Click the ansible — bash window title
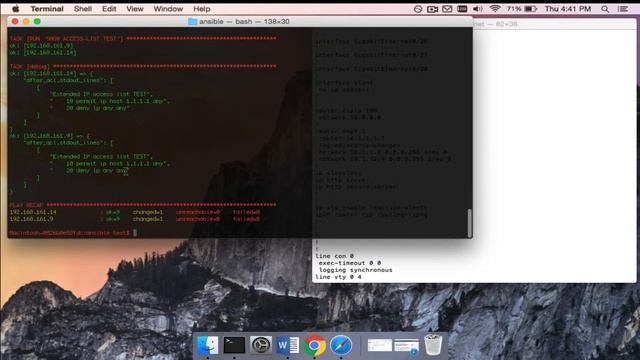This screenshot has width=640, height=360. point(244,22)
